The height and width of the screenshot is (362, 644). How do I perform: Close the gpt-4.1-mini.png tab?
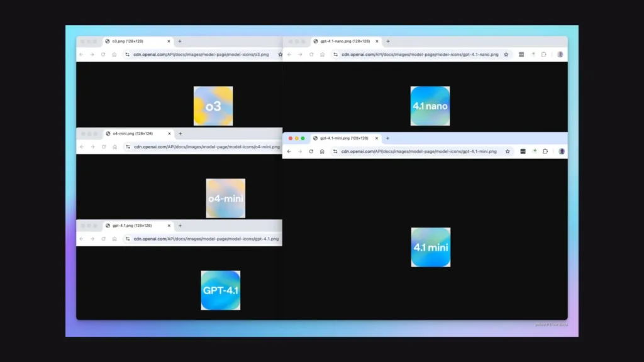point(376,138)
